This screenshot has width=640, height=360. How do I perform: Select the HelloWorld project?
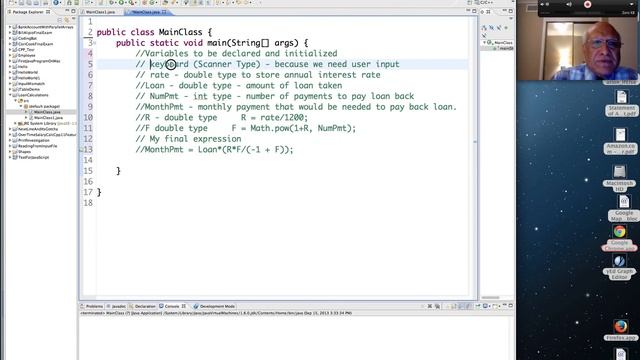click(x=28, y=72)
